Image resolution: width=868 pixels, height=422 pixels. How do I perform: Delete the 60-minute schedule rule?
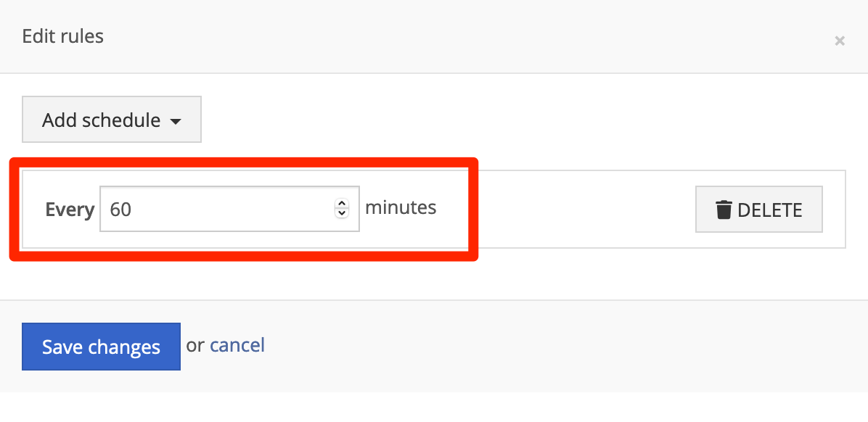coord(759,209)
